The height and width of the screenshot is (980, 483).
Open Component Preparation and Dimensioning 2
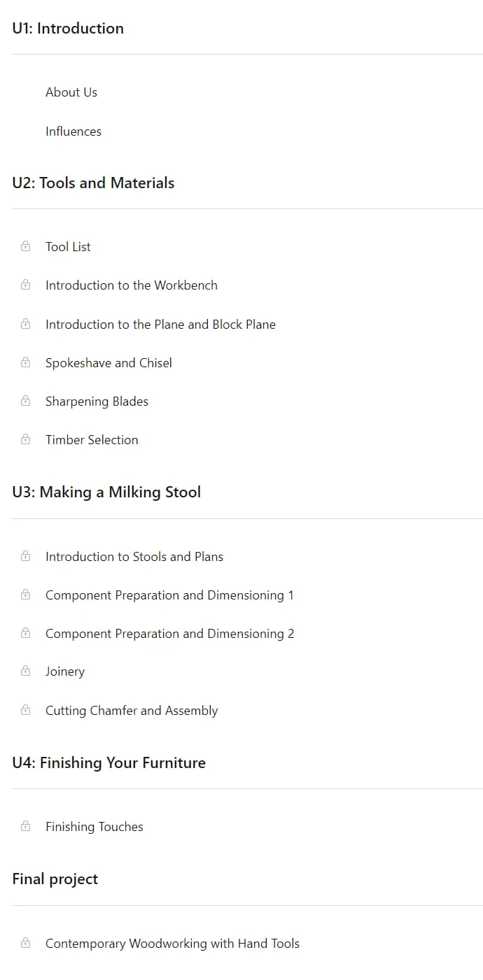tap(169, 634)
